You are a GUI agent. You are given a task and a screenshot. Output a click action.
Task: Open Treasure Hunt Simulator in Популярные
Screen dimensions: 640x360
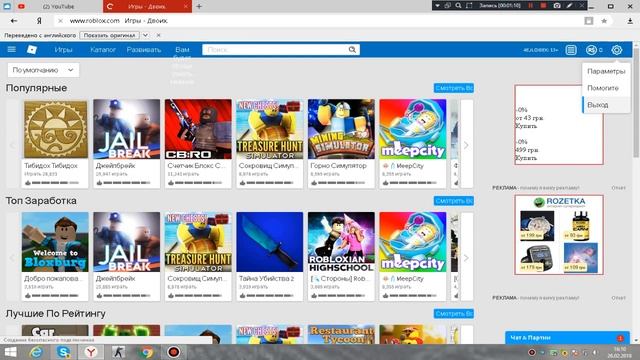pos(270,129)
